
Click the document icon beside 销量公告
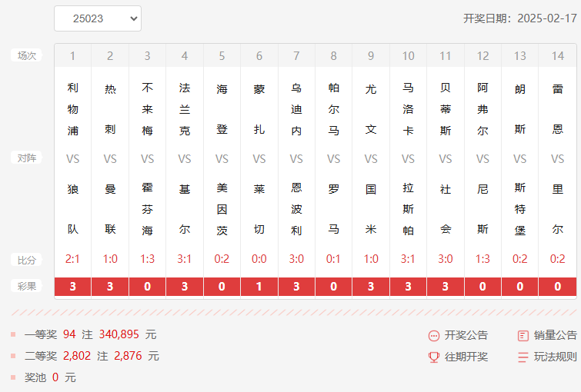(x=523, y=335)
